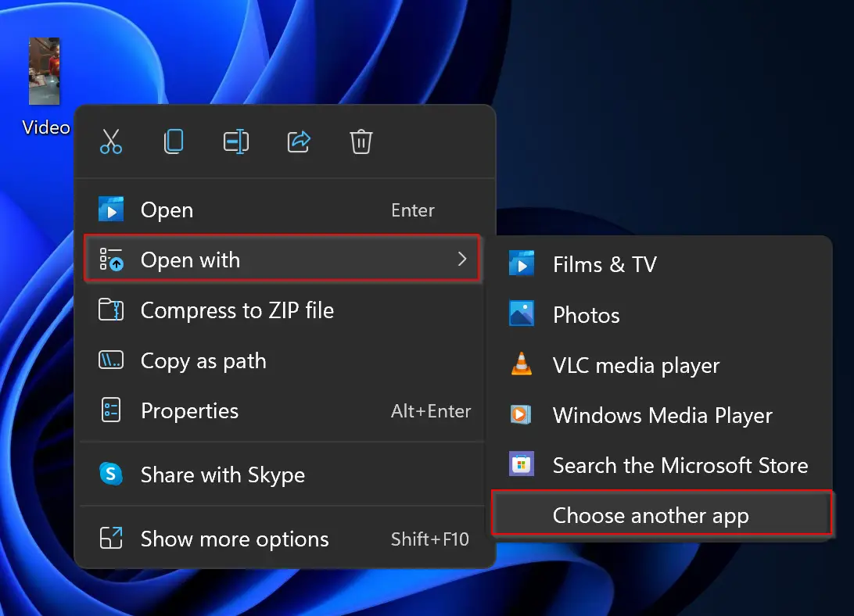This screenshot has height=616, width=854.
Task: Expand the Open with submenu
Action: [x=282, y=258]
